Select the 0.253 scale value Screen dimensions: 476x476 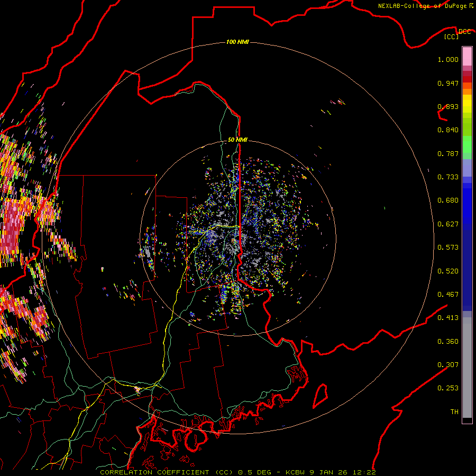point(448,388)
